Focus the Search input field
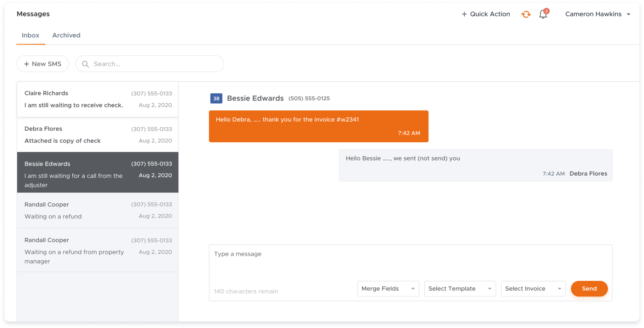644x328 pixels. [150, 64]
